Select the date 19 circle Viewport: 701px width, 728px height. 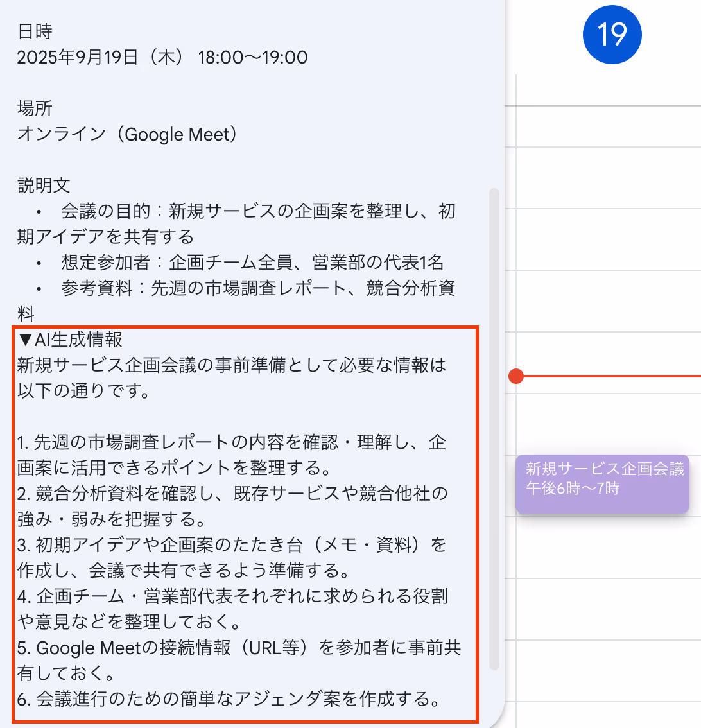pyautogui.click(x=612, y=35)
